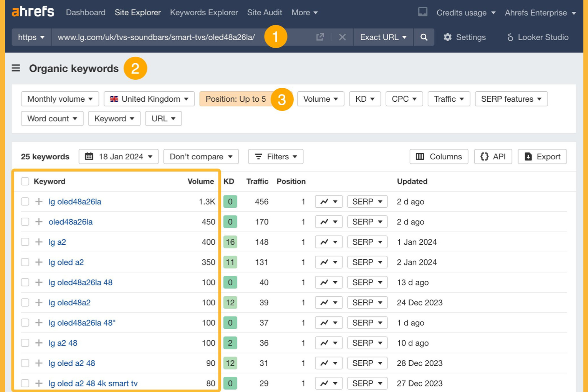Open the Exact URL dropdown

click(383, 37)
